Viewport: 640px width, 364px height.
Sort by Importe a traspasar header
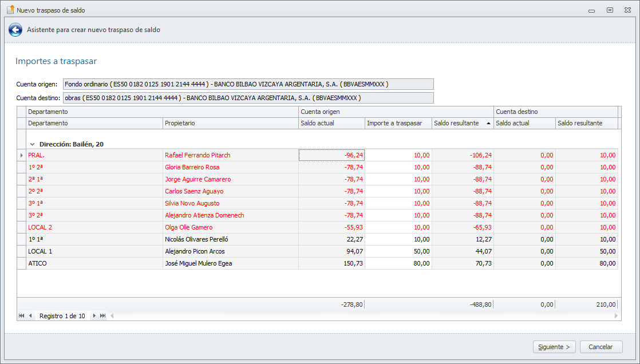pyautogui.click(x=398, y=123)
